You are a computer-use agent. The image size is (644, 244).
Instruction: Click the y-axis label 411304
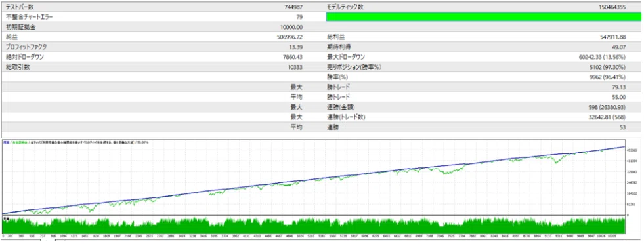pos(632,161)
